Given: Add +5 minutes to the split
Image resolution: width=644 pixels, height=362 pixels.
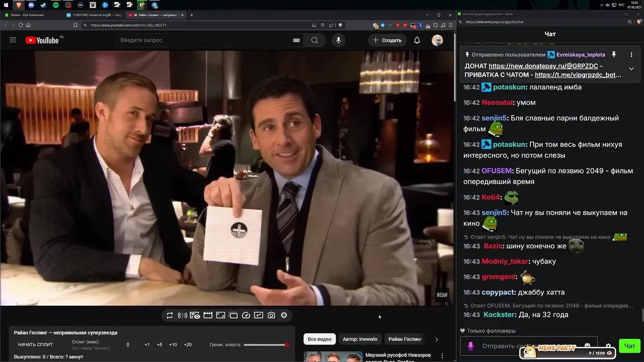Looking at the screenshot, I should point(159,344).
